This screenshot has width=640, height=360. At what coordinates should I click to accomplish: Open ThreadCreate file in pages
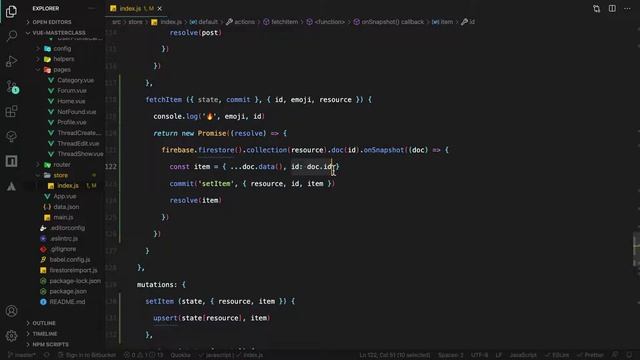(x=78, y=133)
